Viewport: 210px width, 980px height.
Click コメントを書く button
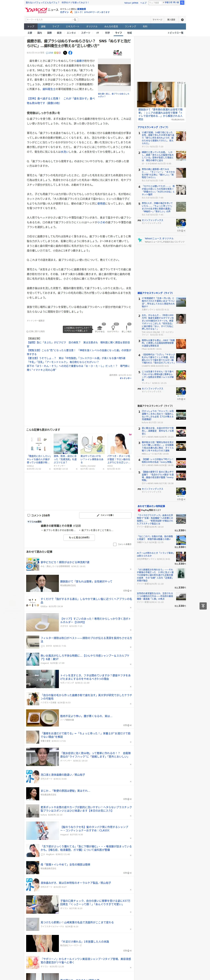[x=105, y=515]
